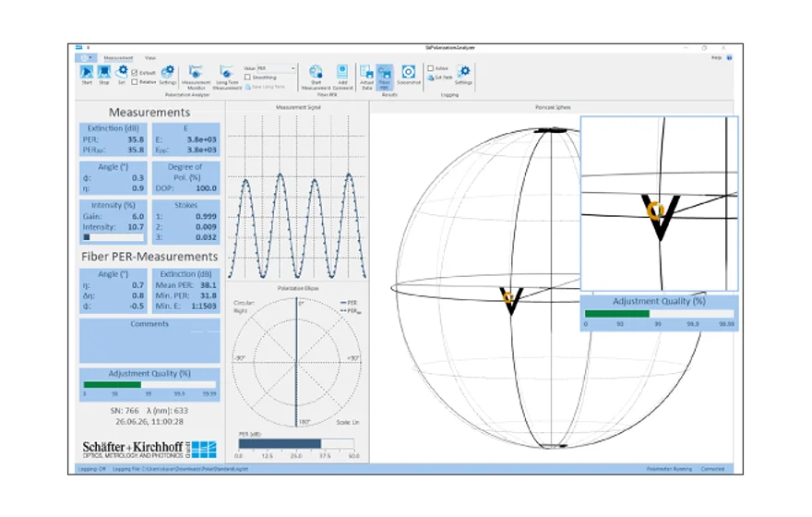This screenshot has width=812, height=517.
Task: Enable the Active logging checkbox
Action: click(x=430, y=68)
